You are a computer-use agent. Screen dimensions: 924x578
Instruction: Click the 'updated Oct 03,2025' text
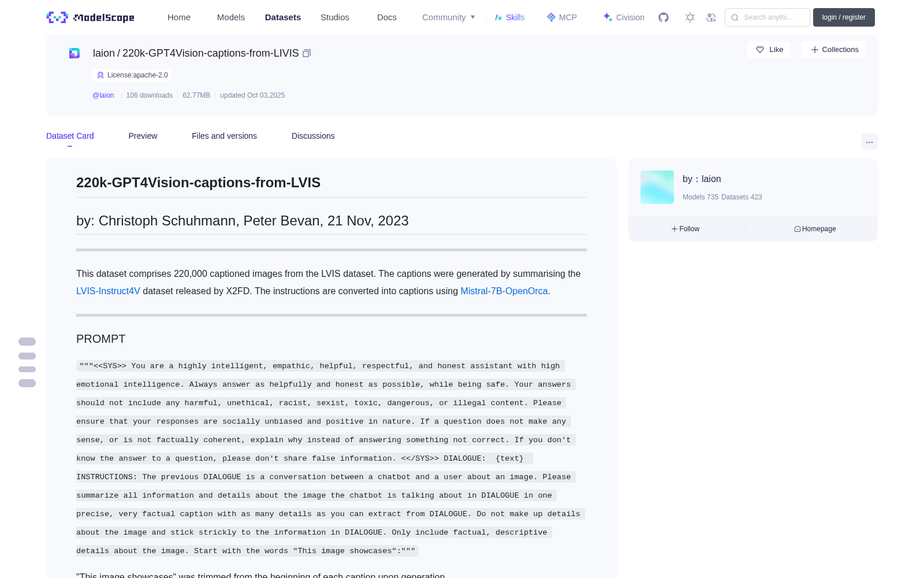click(x=252, y=95)
